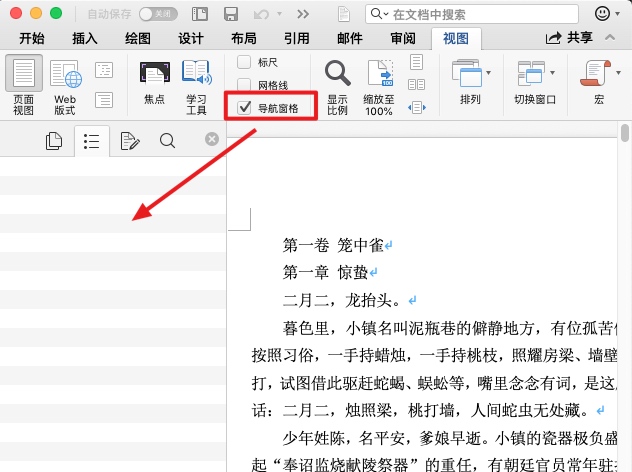This screenshot has width=632, height=472.
Task: Open the Draw (绘图) tab
Action: [x=138, y=38]
